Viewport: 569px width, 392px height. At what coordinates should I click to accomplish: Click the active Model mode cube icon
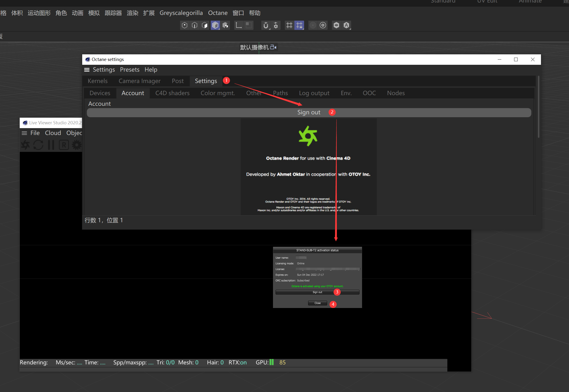coord(215,25)
